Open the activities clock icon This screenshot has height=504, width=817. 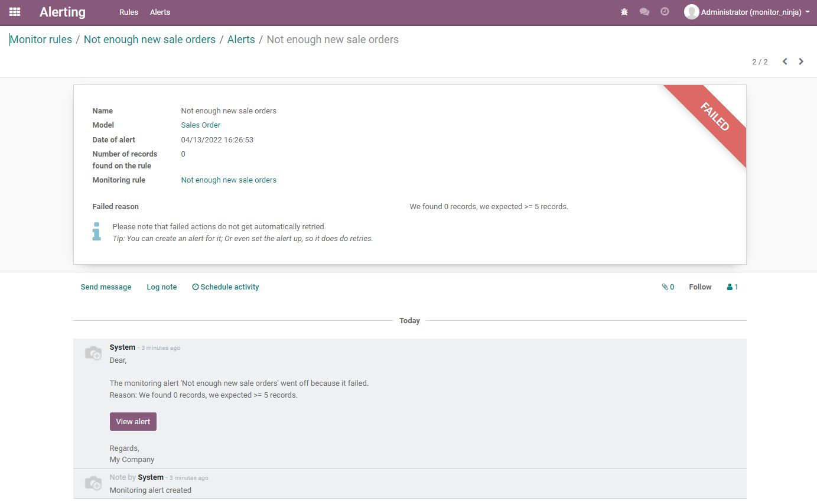tap(665, 12)
